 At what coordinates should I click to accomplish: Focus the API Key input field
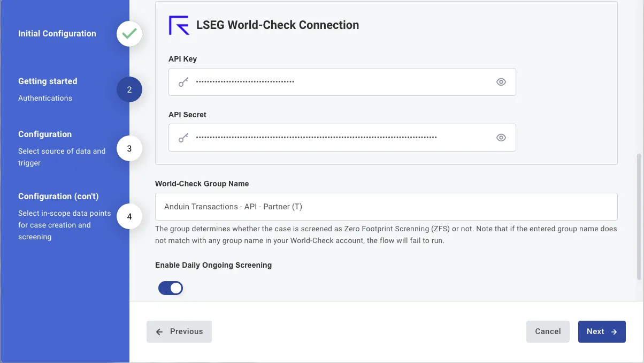(342, 82)
